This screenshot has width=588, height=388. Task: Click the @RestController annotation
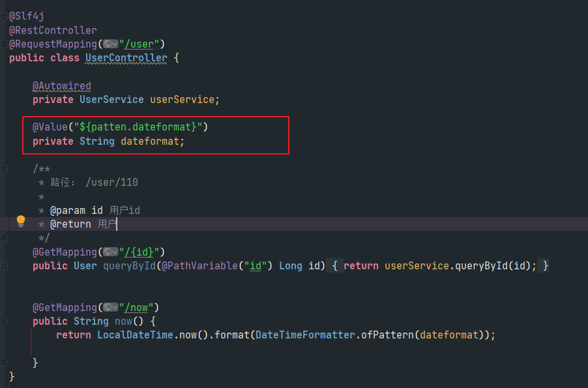(53, 30)
